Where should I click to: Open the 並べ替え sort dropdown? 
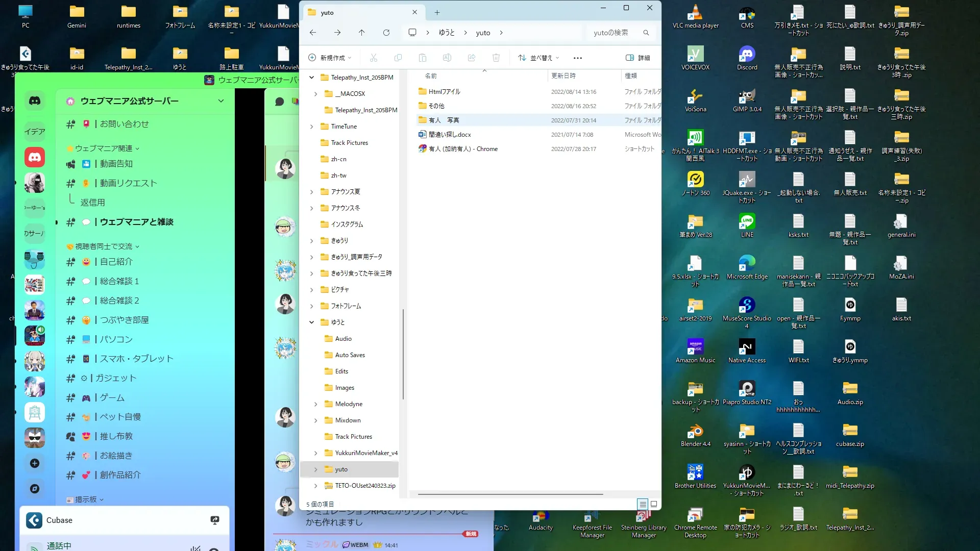[539, 58]
